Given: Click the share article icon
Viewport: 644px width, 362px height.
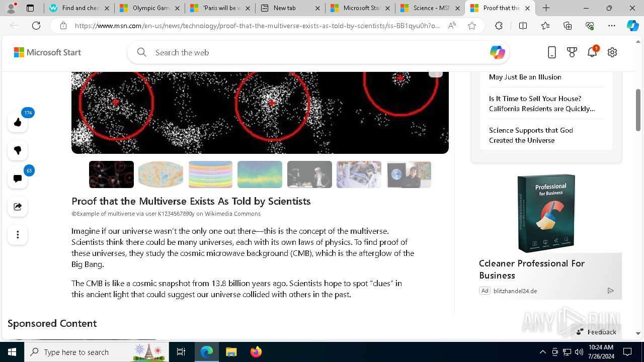Looking at the screenshot, I should 18,207.
